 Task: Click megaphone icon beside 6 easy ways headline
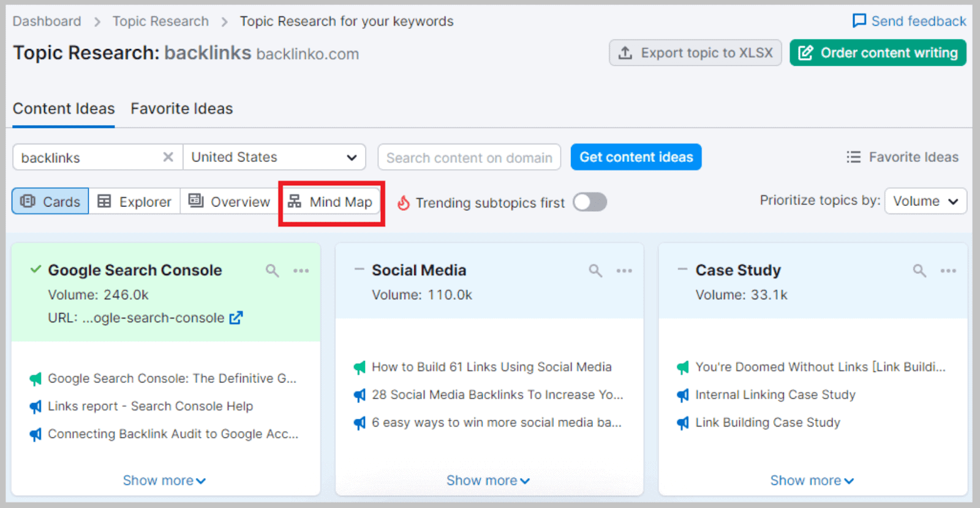tap(360, 423)
